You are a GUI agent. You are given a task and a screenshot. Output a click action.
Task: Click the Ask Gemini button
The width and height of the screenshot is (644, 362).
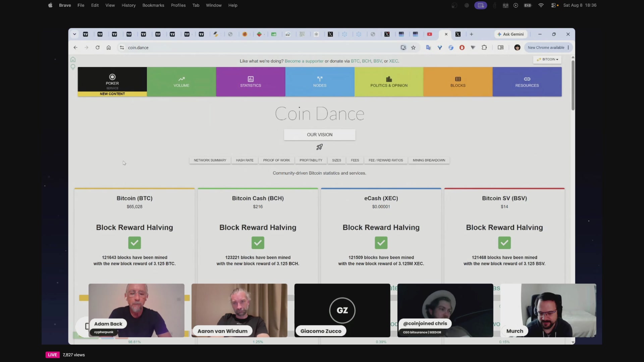click(x=511, y=34)
